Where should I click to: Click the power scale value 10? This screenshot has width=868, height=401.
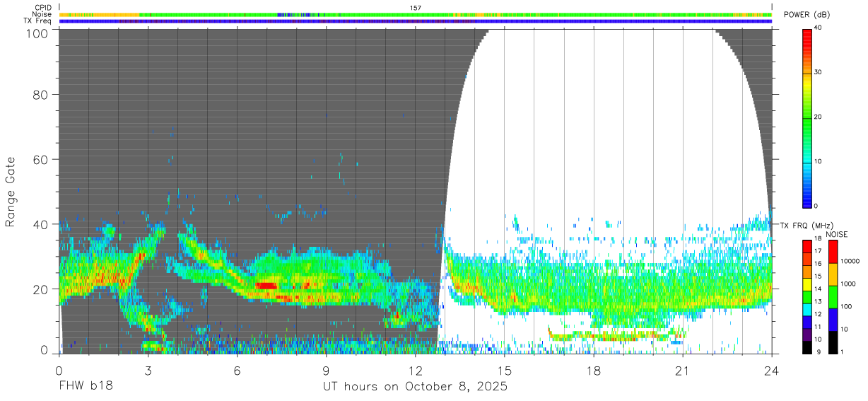pyautogui.click(x=818, y=161)
